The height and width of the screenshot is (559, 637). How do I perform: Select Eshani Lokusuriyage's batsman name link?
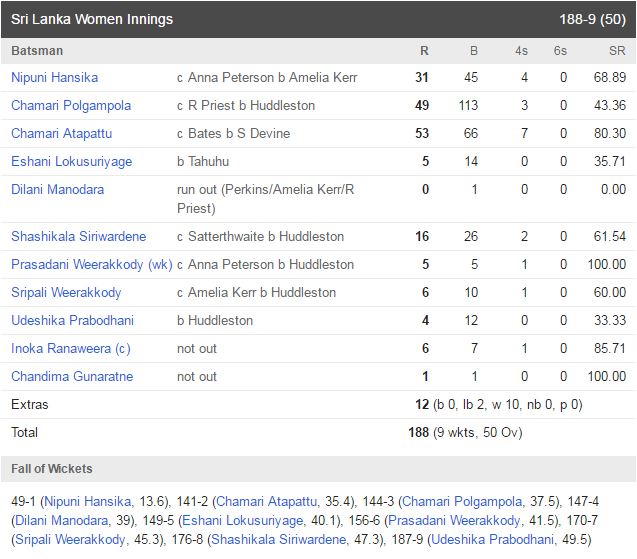pos(72,162)
